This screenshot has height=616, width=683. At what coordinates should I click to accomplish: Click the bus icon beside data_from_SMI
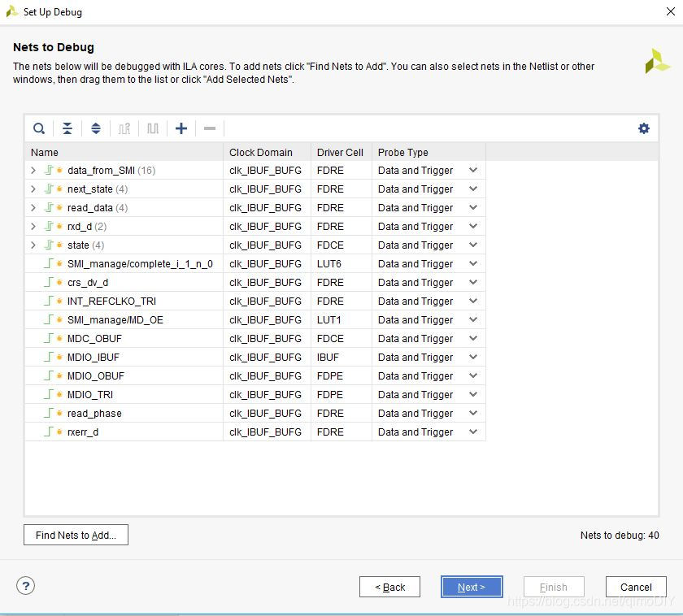tap(49, 170)
